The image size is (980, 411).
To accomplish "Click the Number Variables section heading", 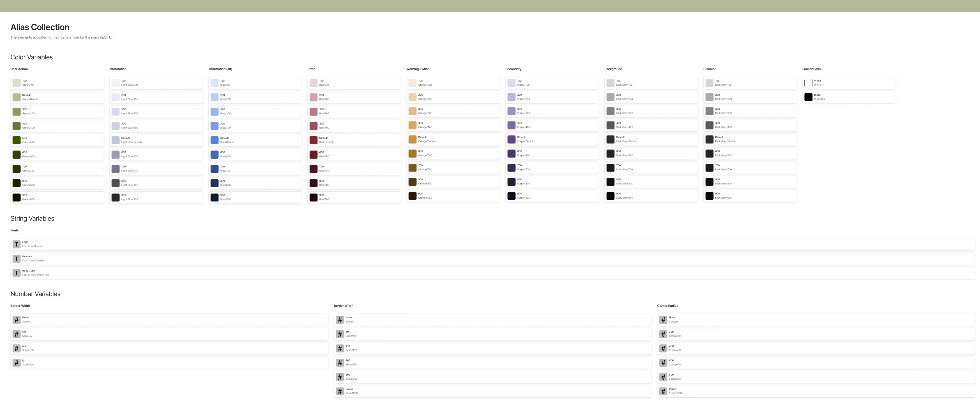I will pos(35,294).
